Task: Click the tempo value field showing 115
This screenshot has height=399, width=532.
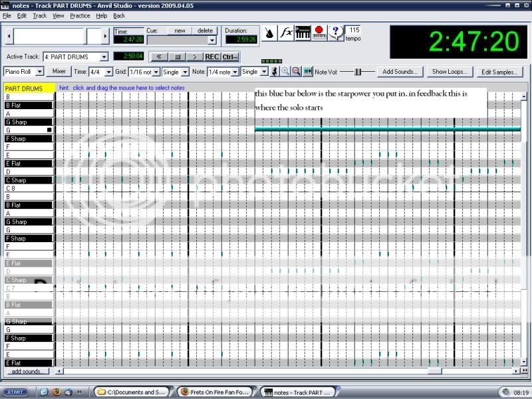Action: click(354, 30)
